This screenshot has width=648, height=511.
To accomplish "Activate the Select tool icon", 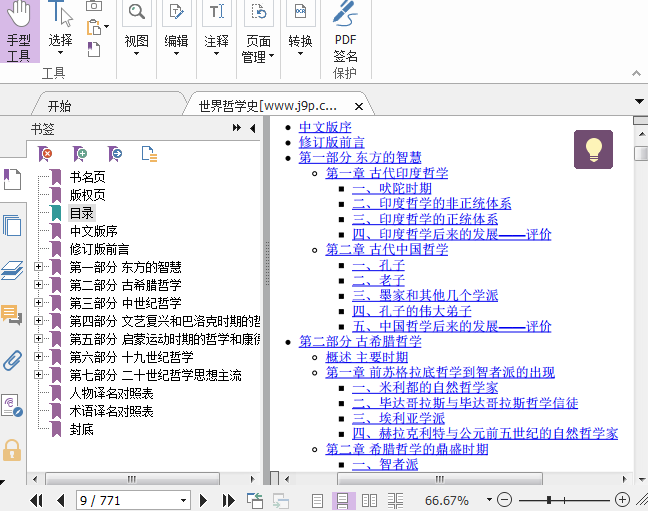I will coord(60,29).
